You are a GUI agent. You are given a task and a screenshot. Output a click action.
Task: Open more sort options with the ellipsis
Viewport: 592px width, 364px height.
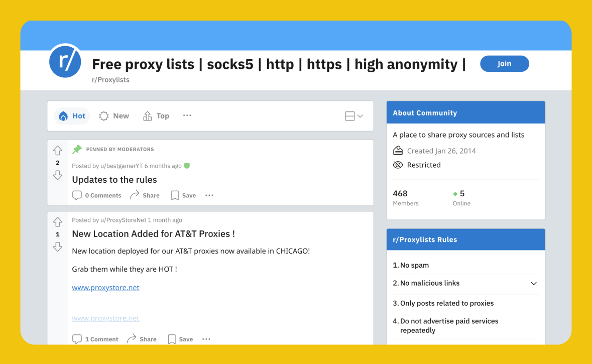tap(187, 115)
